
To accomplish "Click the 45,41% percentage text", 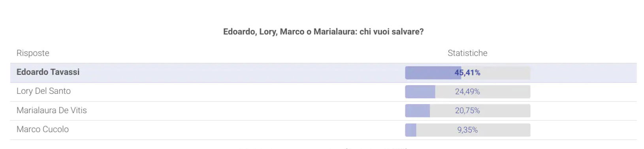I will (467, 73).
